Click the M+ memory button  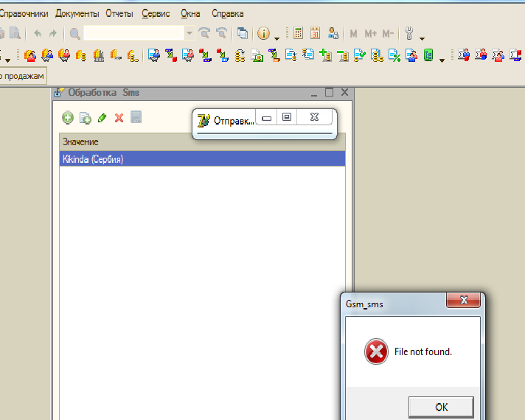point(370,33)
